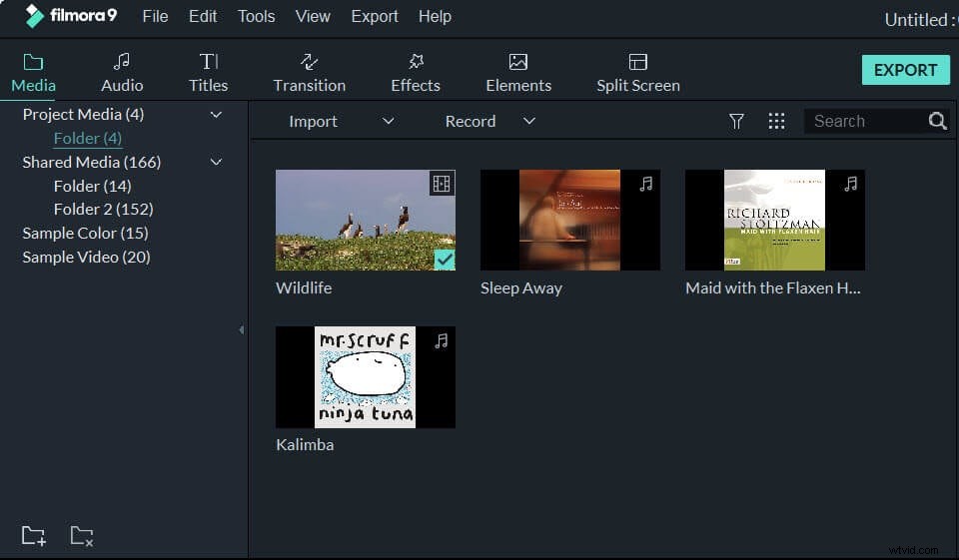Switch to the Elements tab
The image size is (959, 560).
pos(518,73)
